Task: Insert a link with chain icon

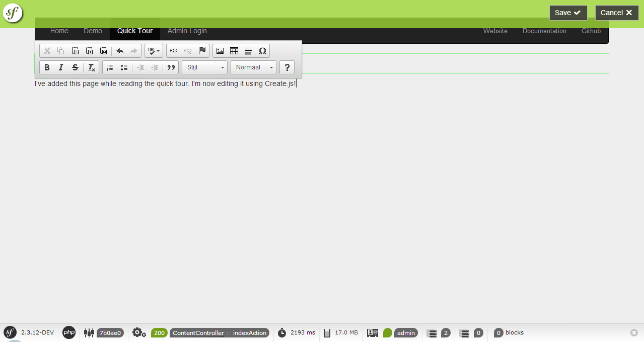Action: (174, 51)
